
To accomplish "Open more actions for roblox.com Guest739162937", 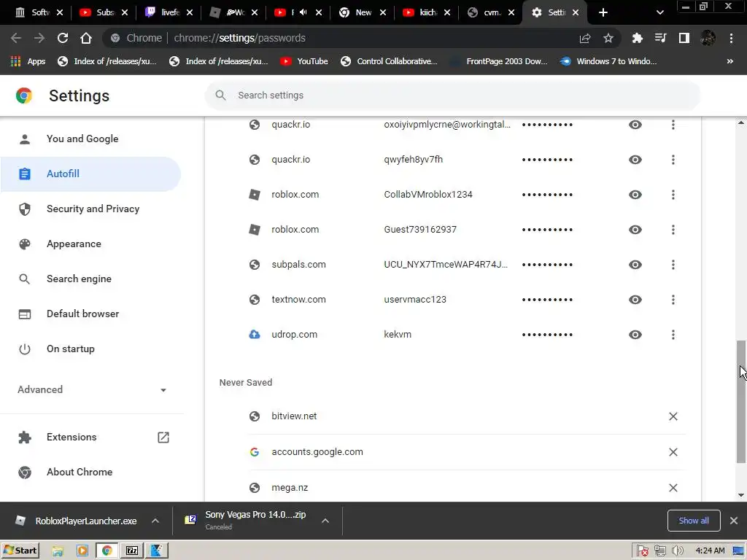I will 673,230.
